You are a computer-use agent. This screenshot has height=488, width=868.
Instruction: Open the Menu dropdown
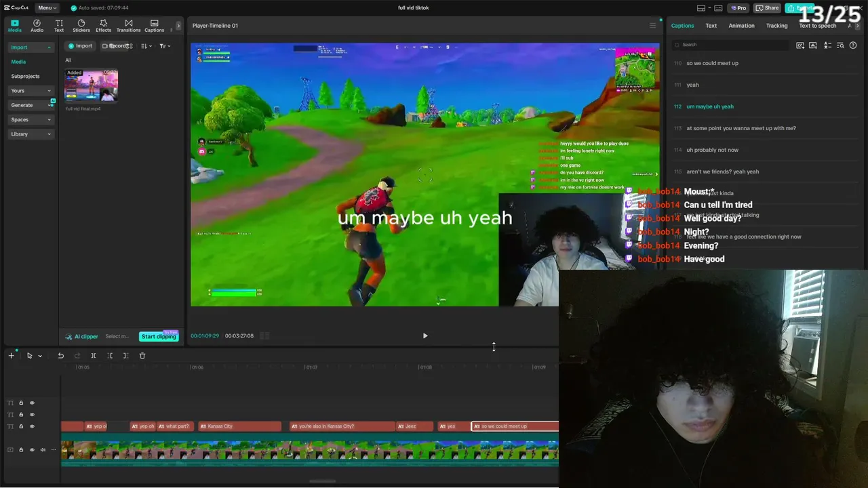coord(47,8)
